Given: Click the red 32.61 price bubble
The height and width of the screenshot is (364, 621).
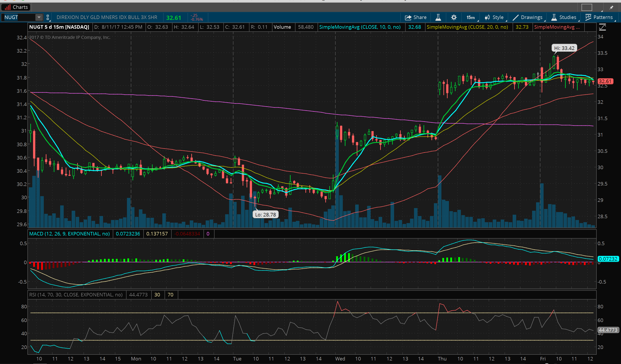Looking at the screenshot, I should (605, 81).
